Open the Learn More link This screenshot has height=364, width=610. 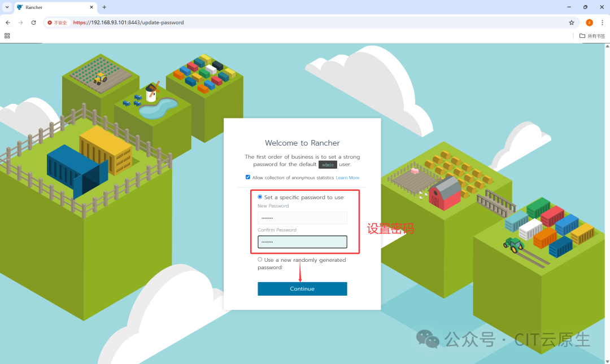click(347, 178)
